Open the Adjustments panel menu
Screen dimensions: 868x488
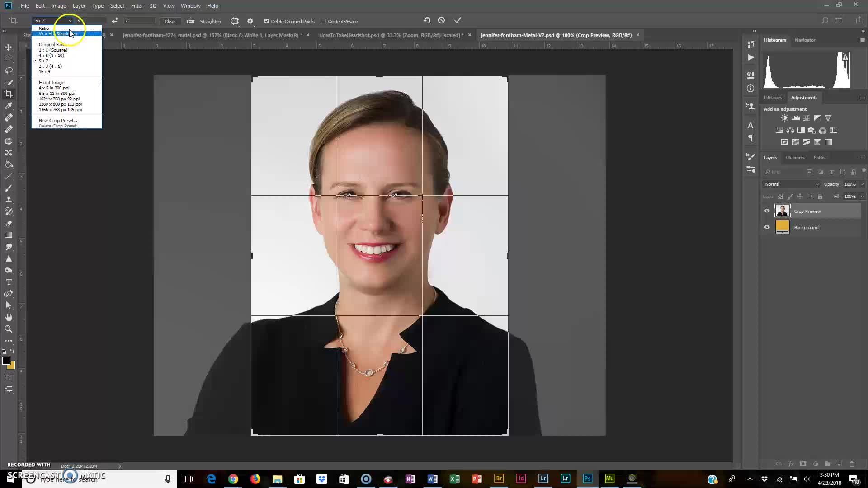click(862, 98)
